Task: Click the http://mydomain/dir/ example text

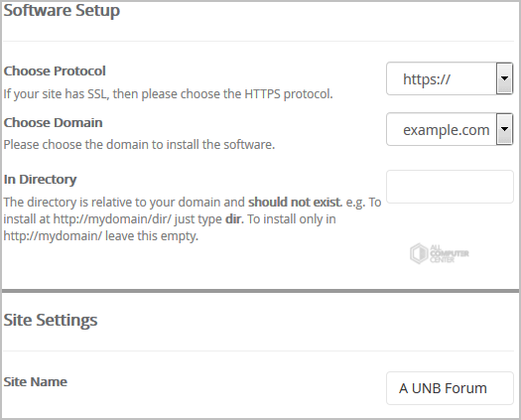Action: point(112,219)
